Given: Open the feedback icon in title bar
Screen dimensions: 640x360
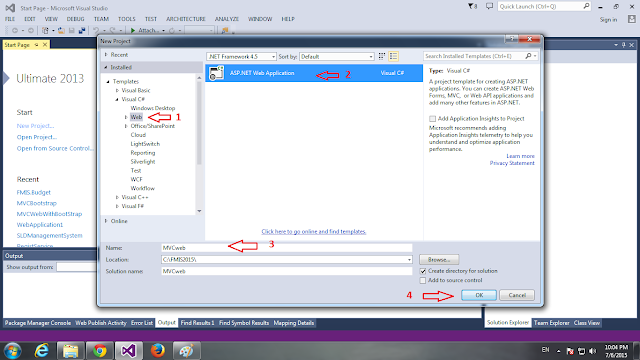Looking at the screenshot, I should pos(489,6).
